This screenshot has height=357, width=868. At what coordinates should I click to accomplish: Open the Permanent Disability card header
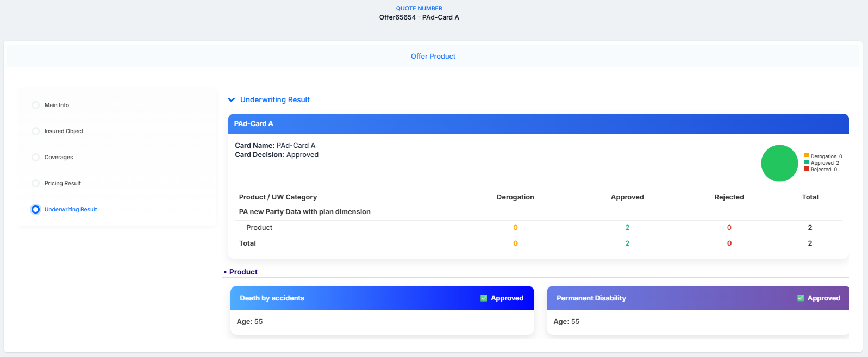pyautogui.click(x=697, y=298)
